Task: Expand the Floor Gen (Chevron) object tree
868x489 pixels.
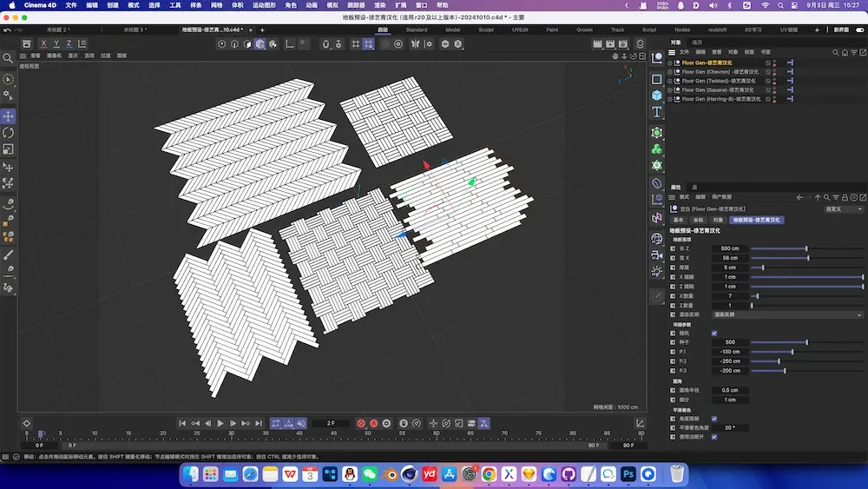Action: [670, 72]
